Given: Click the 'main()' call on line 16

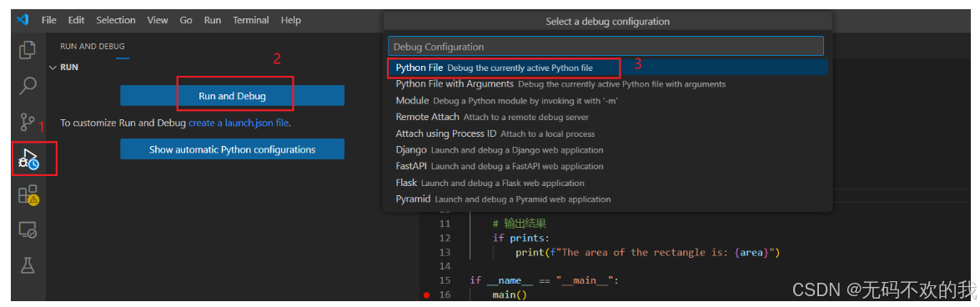Looking at the screenshot, I should [x=510, y=294].
